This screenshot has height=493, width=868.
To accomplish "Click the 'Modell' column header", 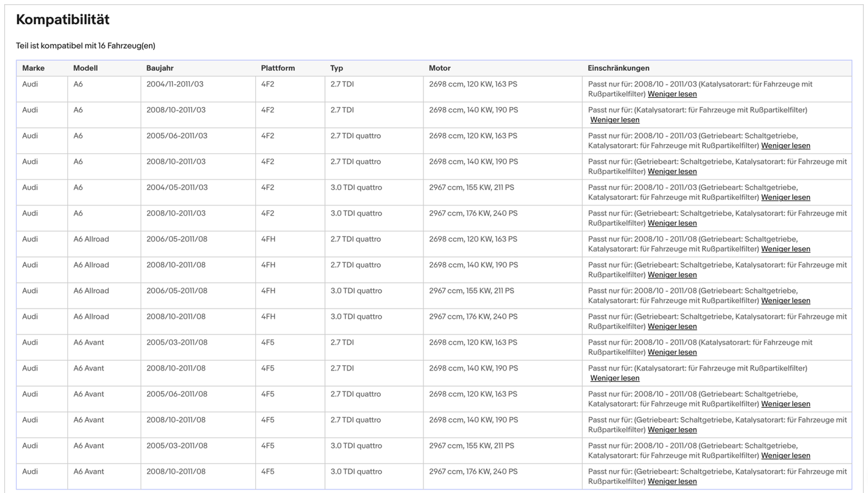I will (x=85, y=68).
